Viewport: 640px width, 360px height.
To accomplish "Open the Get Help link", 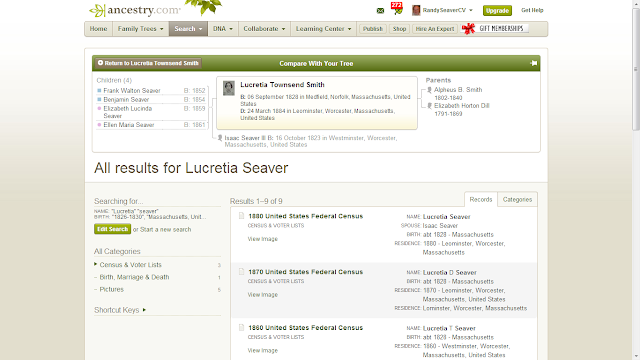I will coord(532,10).
